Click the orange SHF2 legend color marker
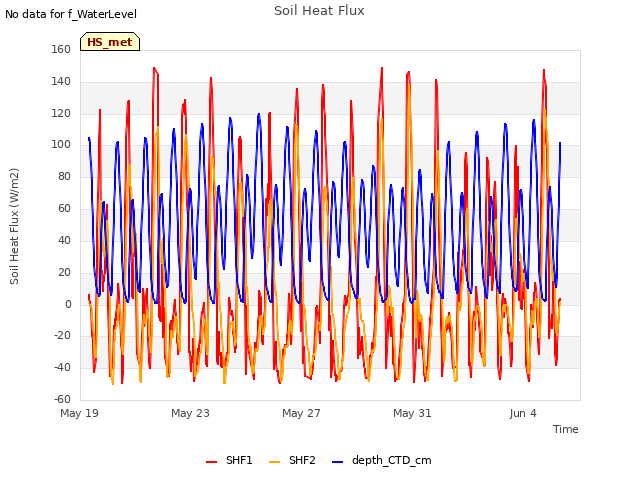The height and width of the screenshot is (480, 640). pos(274,462)
